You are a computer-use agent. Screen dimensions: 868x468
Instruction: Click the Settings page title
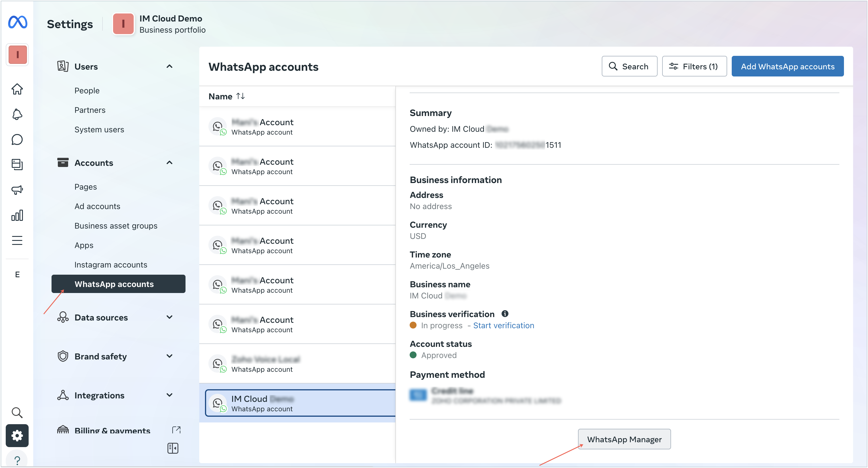click(x=70, y=24)
